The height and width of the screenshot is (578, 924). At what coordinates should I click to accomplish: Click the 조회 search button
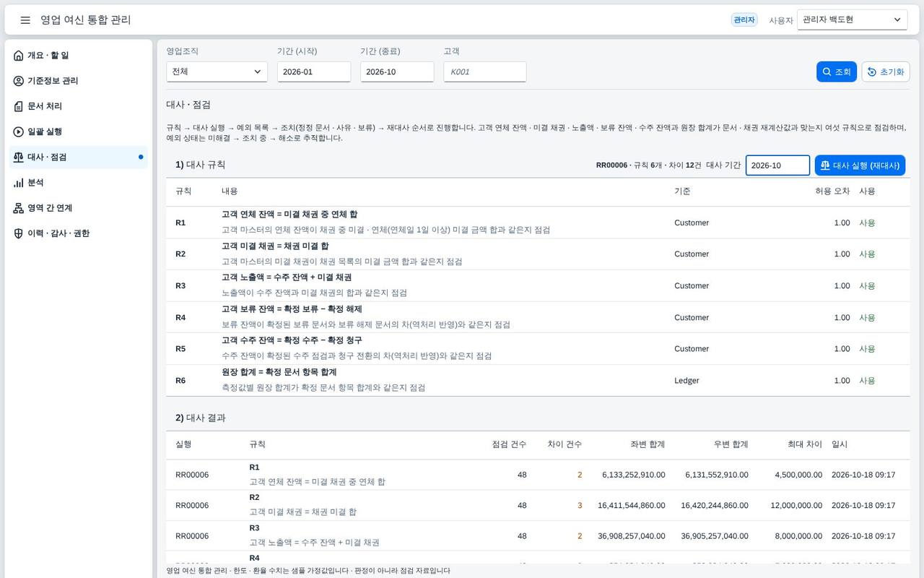[837, 72]
